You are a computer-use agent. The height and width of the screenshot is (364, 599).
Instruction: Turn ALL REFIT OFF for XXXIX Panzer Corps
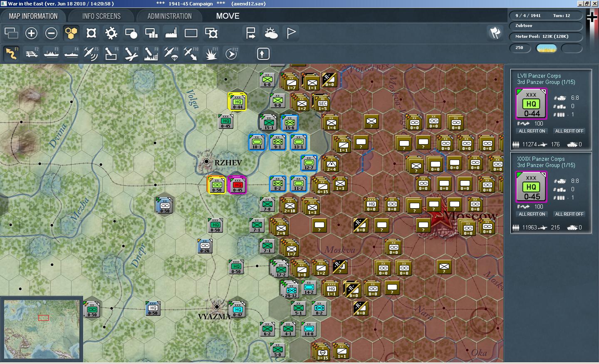click(569, 214)
